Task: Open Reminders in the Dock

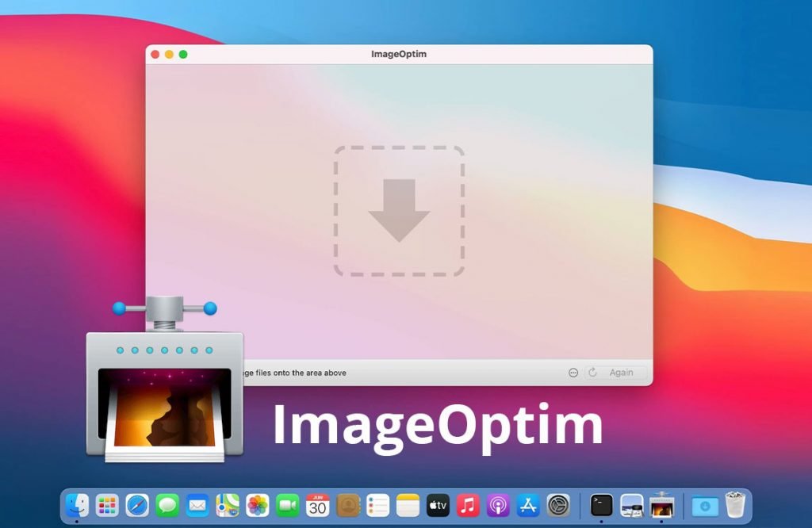Action: pyautogui.click(x=378, y=505)
